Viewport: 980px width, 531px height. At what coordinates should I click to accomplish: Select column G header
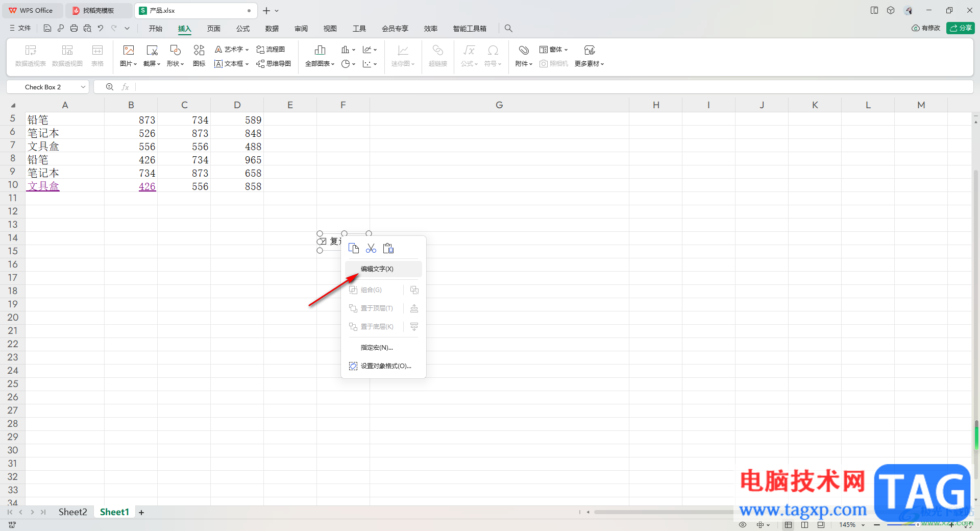point(499,105)
